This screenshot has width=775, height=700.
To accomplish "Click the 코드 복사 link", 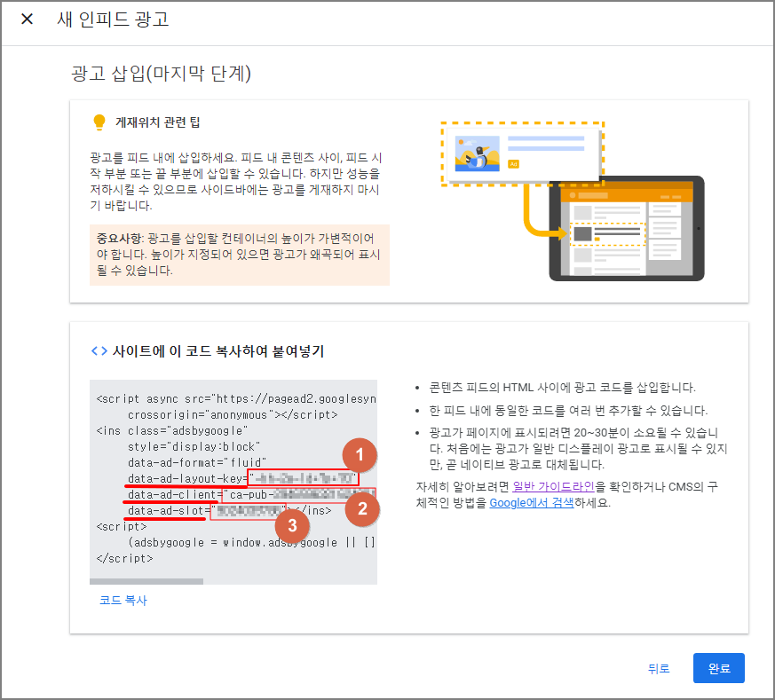I will (123, 601).
